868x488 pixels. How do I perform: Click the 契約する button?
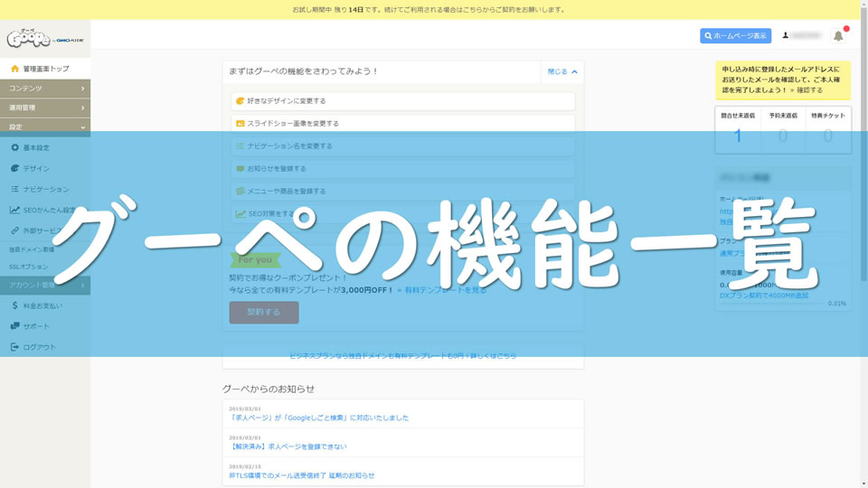tap(264, 312)
